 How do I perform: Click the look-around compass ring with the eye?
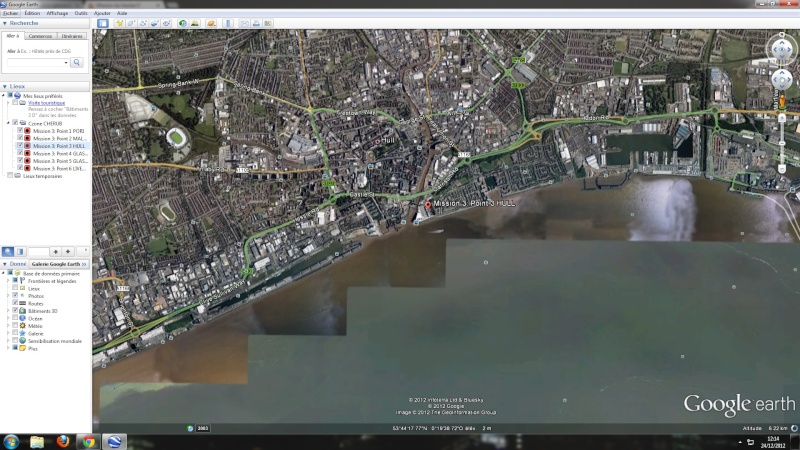click(782, 49)
